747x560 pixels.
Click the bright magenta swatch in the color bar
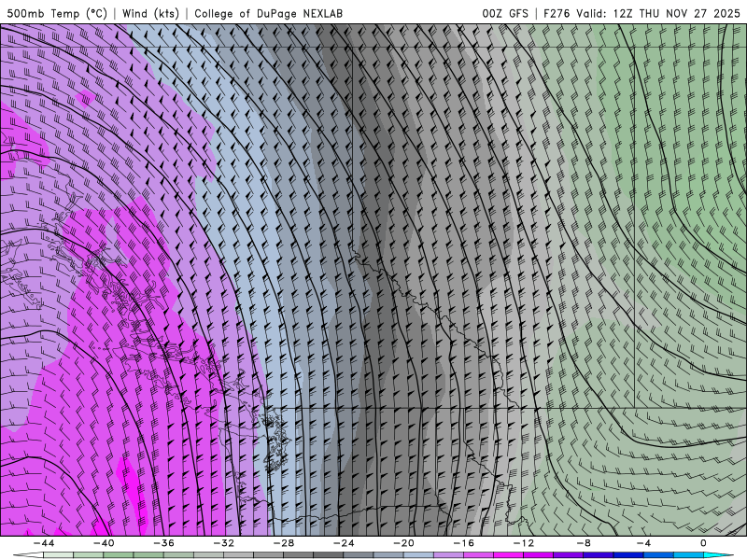[x=508, y=555]
